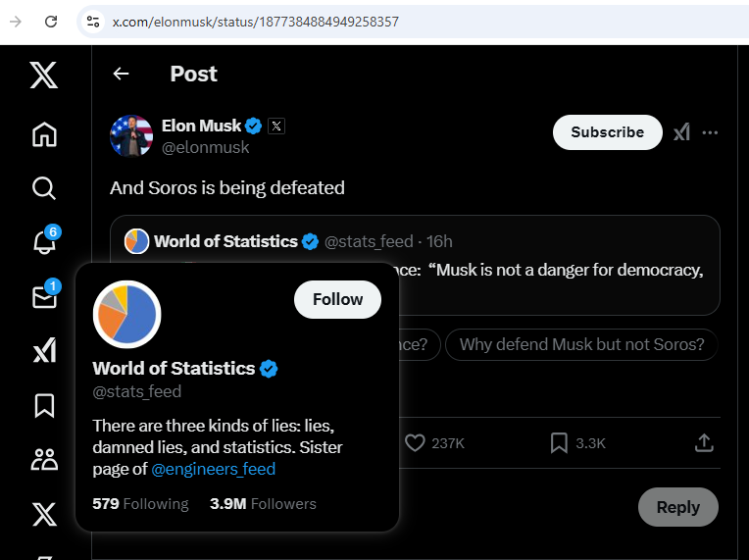Open Messages envelope icon in sidebar

click(46, 294)
